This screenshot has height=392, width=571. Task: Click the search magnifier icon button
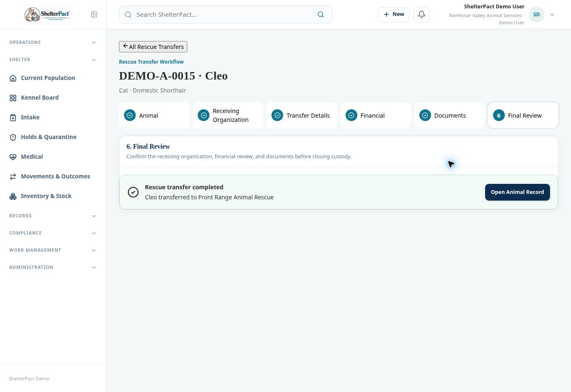click(321, 15)
